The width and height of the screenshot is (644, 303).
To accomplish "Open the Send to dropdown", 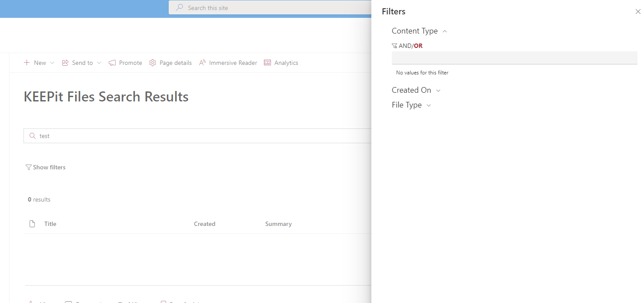I will pyautogui.click(x=100, y=63).
